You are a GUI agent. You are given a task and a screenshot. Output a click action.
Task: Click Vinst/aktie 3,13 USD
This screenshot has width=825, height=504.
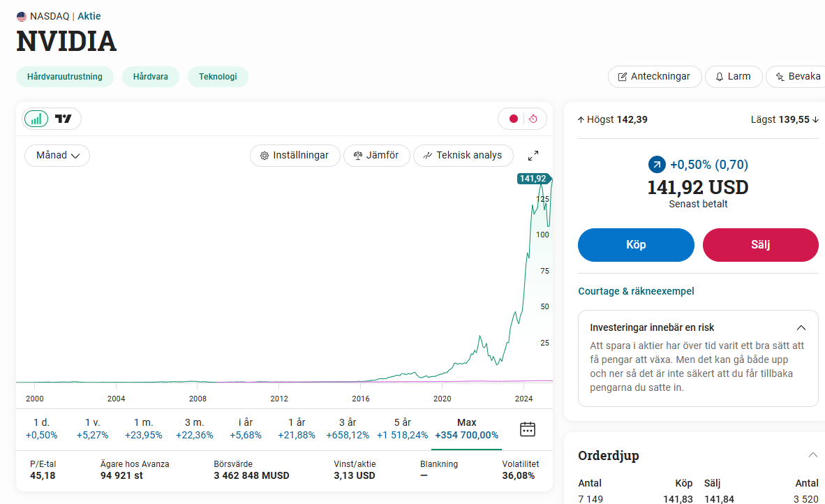click(x=355, y=470)
